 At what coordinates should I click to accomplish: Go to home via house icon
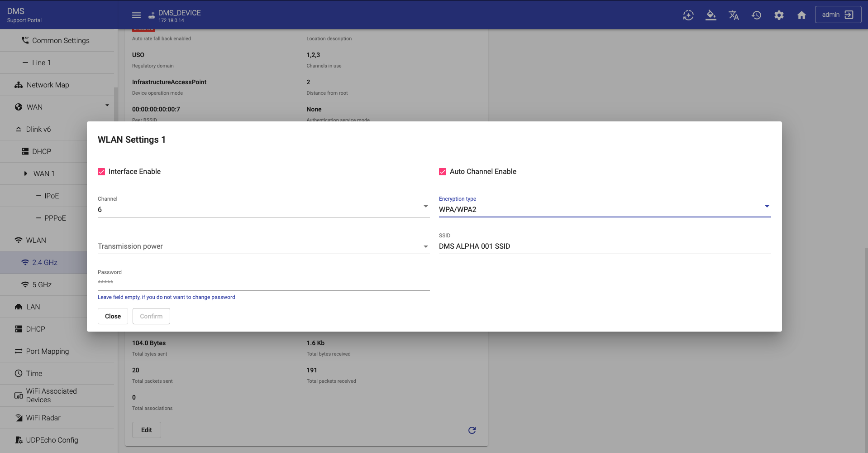(801, 15)
